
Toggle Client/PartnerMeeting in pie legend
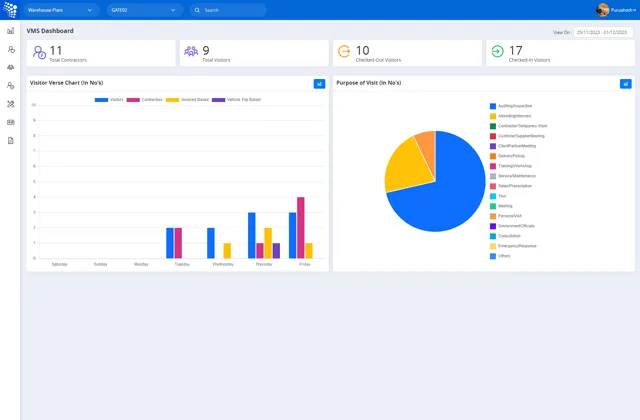(x=513, y=146)
